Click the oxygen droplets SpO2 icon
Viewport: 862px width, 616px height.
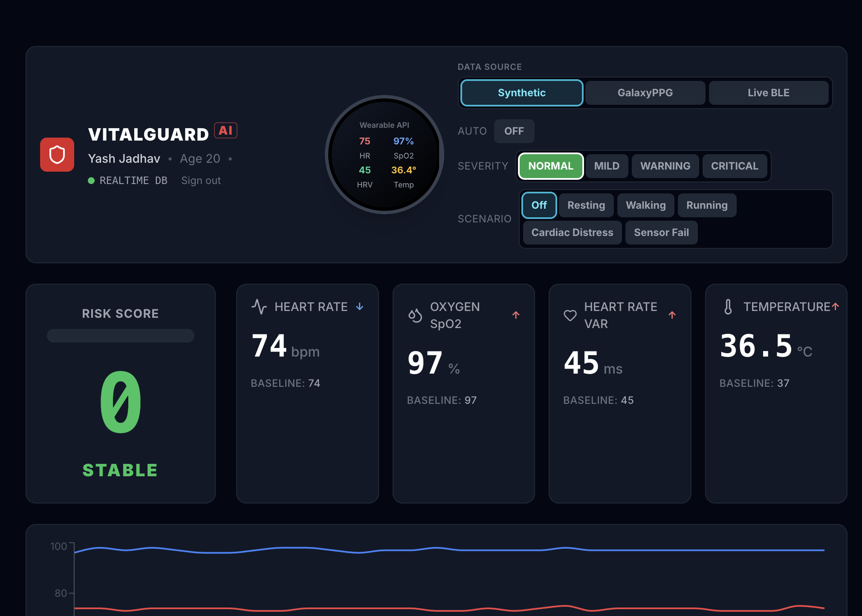(415, 315)
